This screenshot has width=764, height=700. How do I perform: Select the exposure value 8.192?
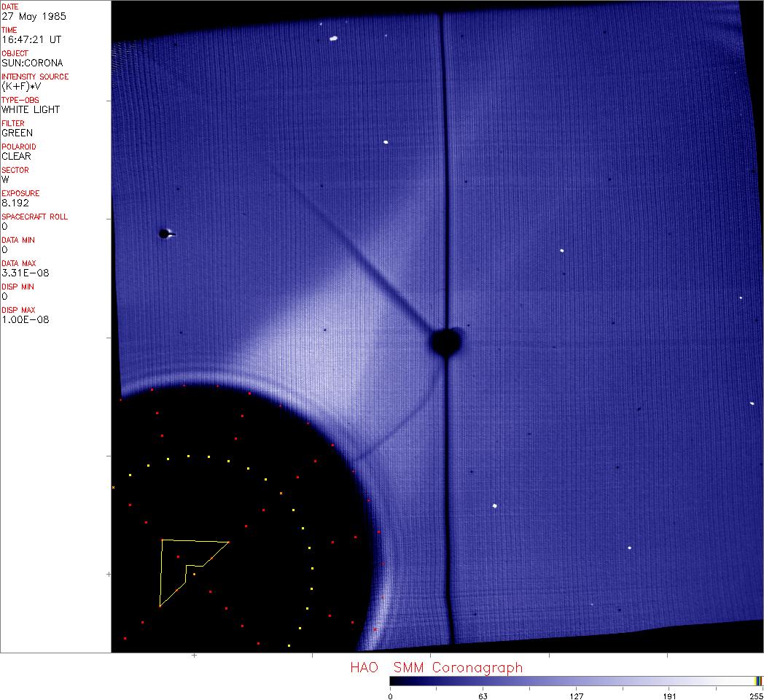(15, 203)
